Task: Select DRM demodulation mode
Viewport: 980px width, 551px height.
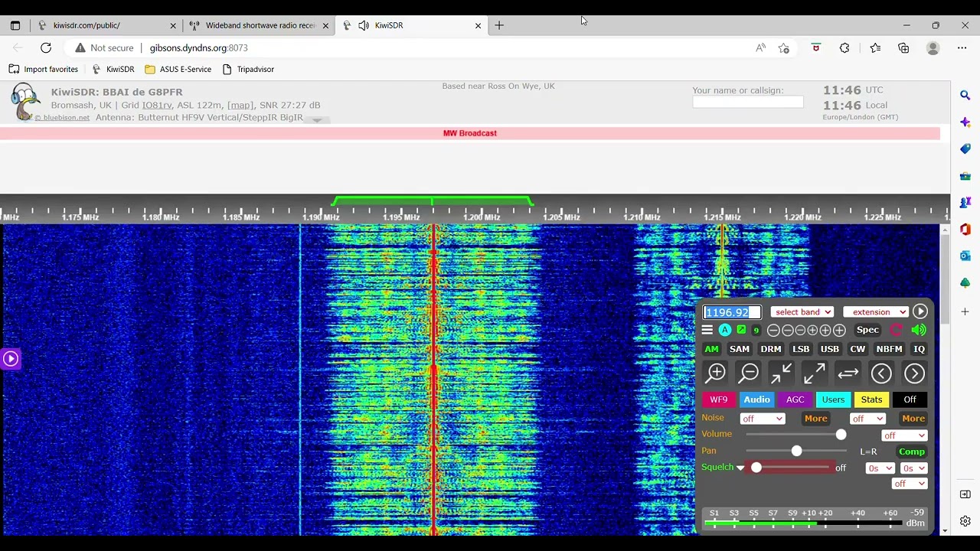Action: (771, 349)
